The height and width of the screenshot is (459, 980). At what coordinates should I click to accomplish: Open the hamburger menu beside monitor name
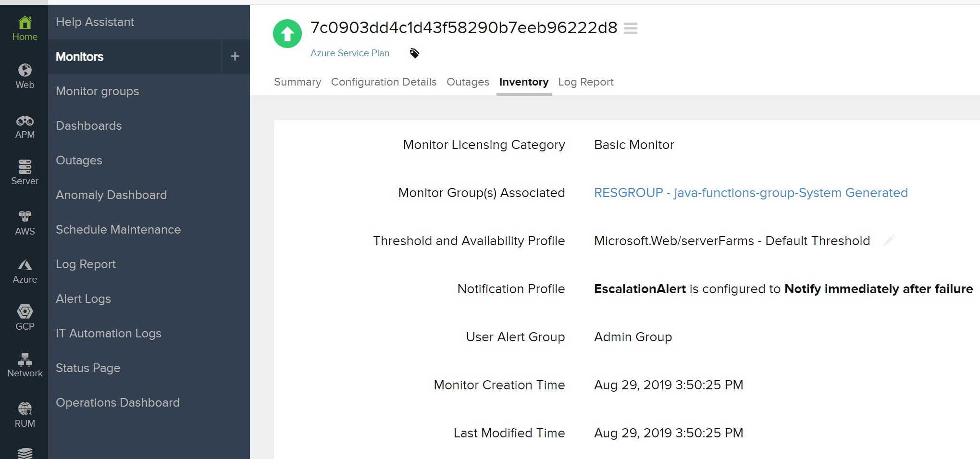click(x=631, y=28)
